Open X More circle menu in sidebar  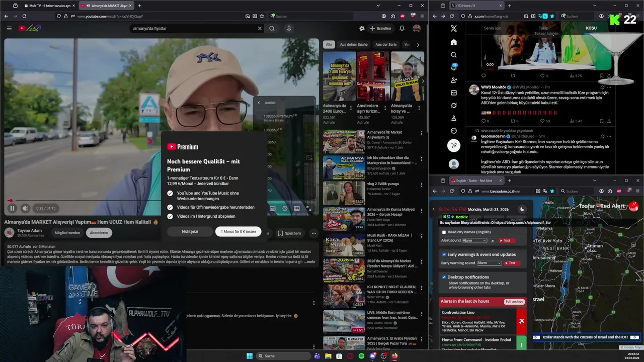454,131
